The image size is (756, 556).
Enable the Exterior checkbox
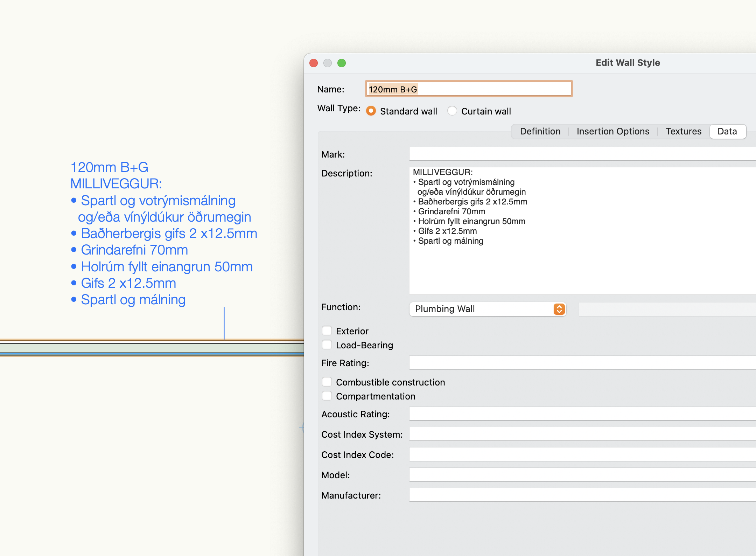[x=327, y=330]
